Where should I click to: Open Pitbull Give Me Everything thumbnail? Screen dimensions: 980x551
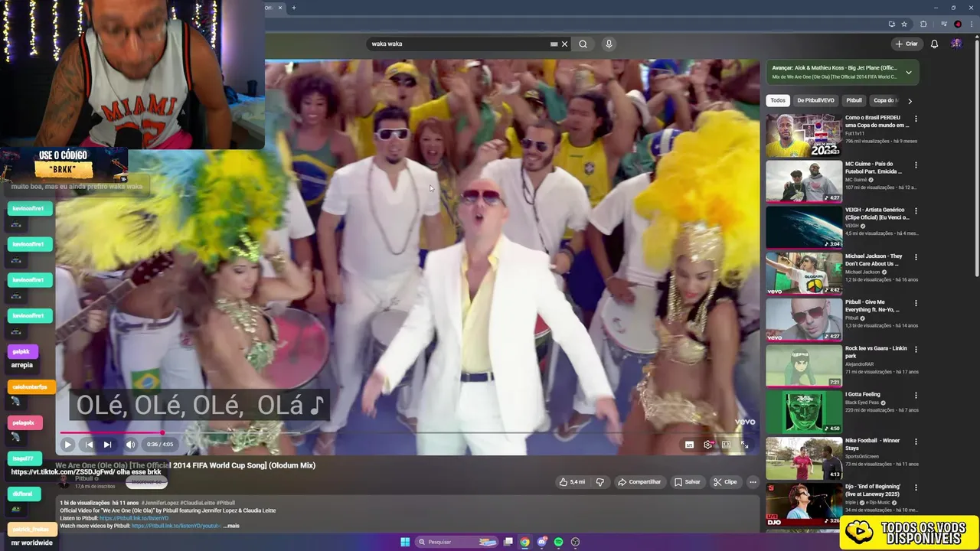pos(803,319)
